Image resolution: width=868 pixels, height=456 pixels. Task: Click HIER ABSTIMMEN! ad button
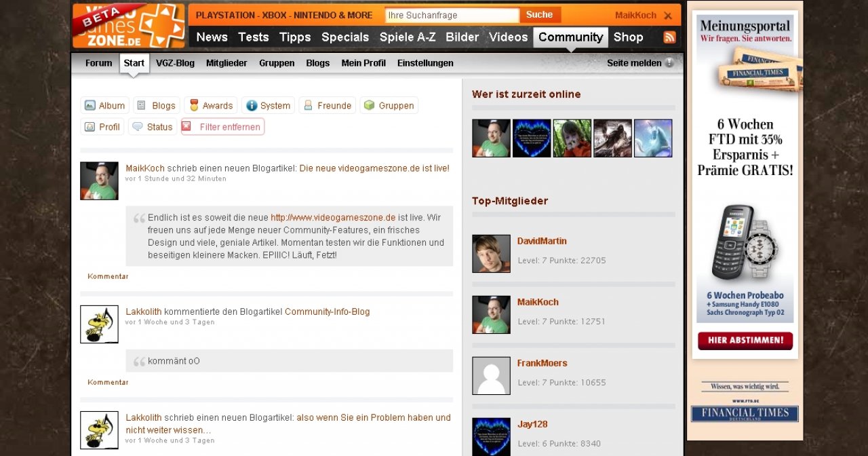pos(745,340)
